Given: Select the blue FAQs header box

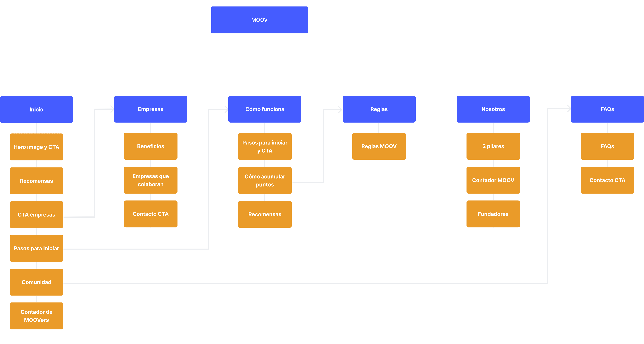Looking at the screenshot, I should tap(607, 109).
